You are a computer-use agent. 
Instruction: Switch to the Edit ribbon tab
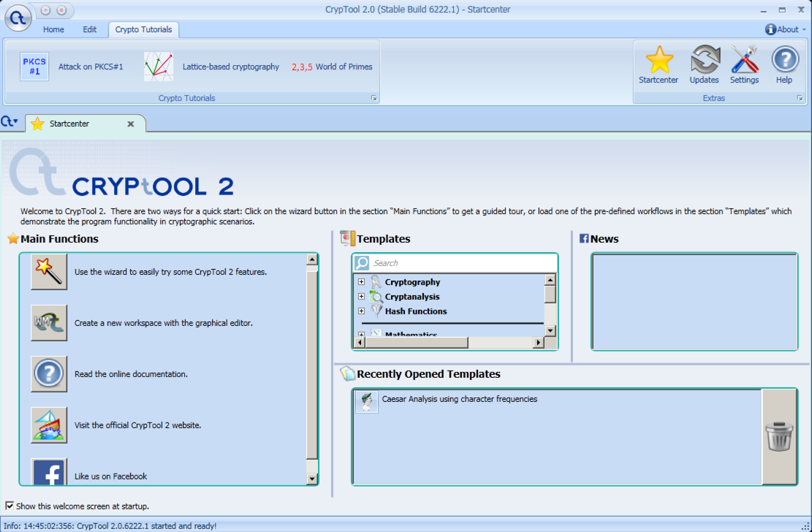(x=90, y=29)
